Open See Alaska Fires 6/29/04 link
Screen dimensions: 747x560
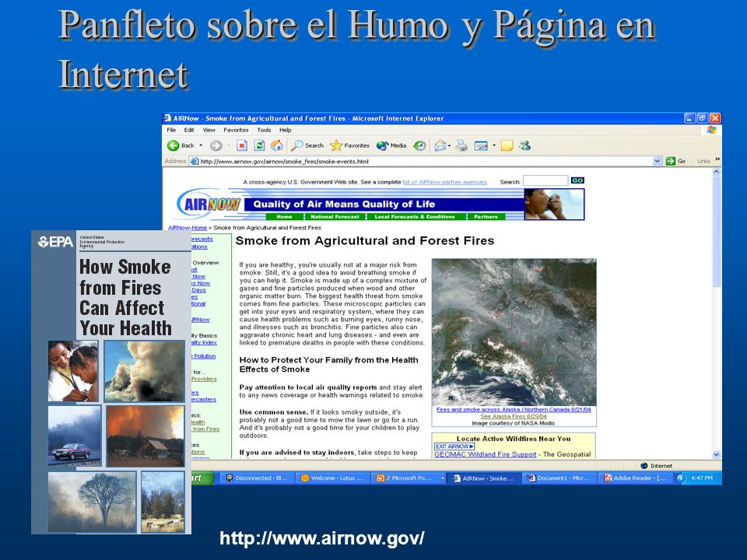[514, 416]
